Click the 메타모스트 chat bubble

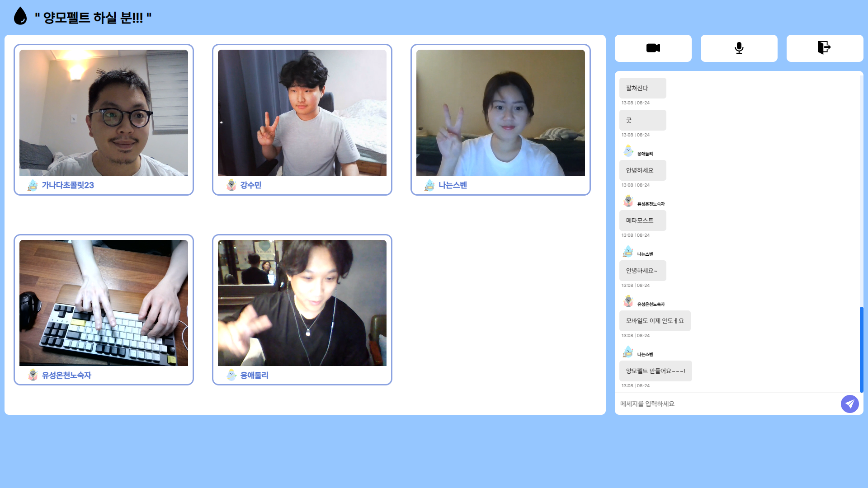coord(642,221)
